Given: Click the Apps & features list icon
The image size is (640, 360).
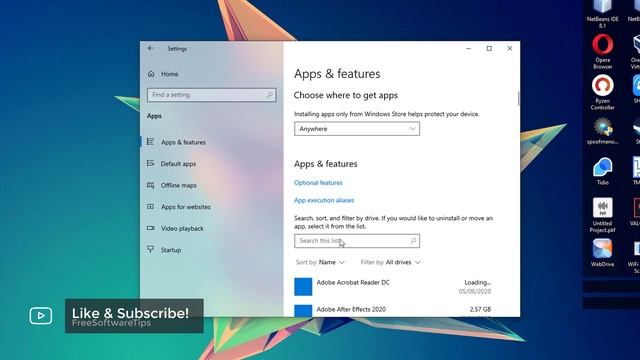Looking at the screenshot, I should tap(151, 142).
